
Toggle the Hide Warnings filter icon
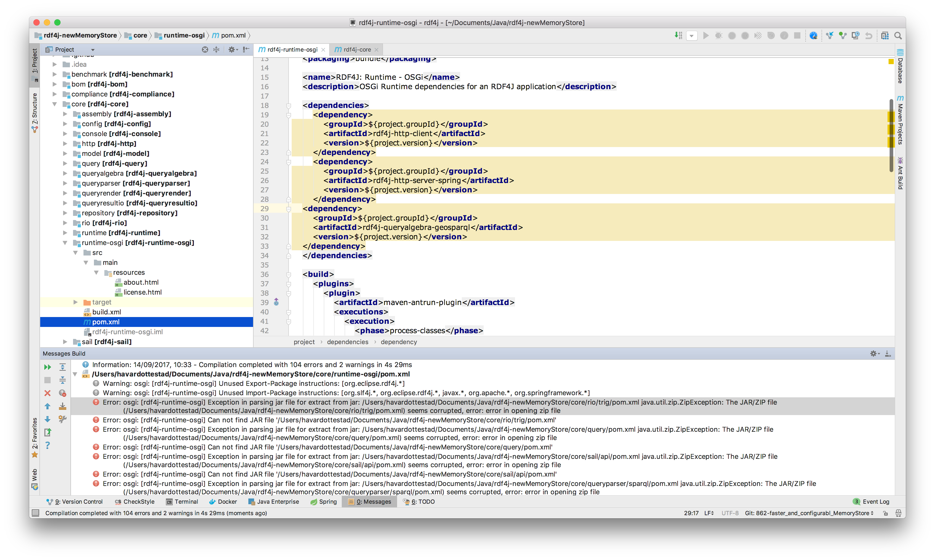63,393
